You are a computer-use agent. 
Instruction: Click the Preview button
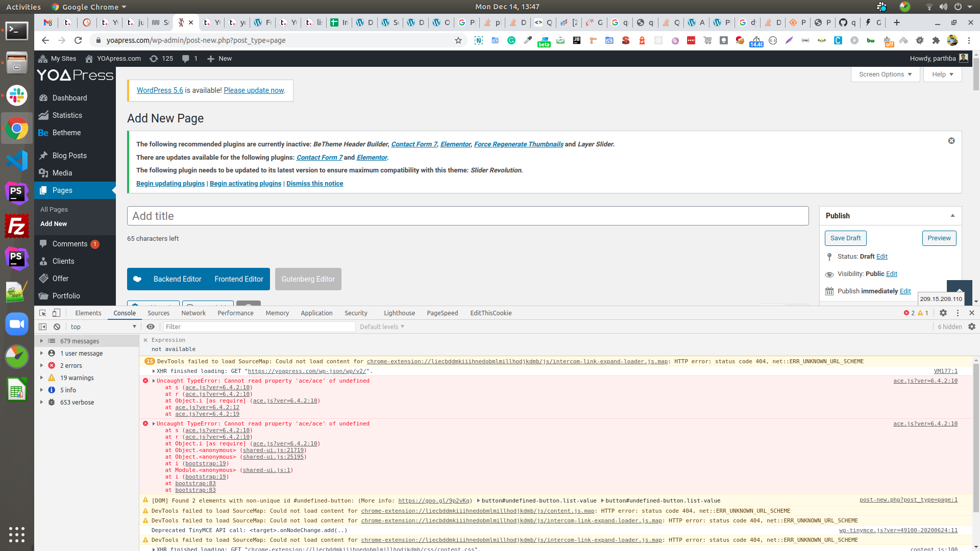pyautogui.click(x=939, y=238)
